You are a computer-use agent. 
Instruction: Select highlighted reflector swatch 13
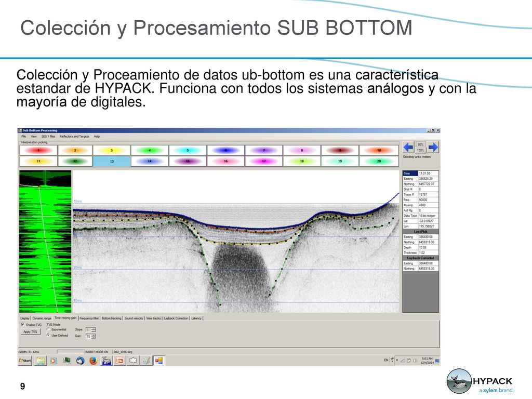pos(112,161)
